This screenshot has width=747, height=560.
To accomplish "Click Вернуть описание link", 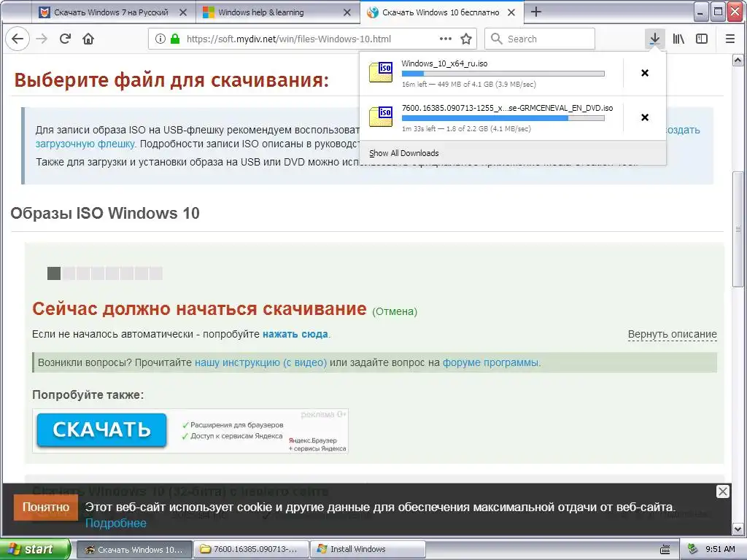I will 672,334.
